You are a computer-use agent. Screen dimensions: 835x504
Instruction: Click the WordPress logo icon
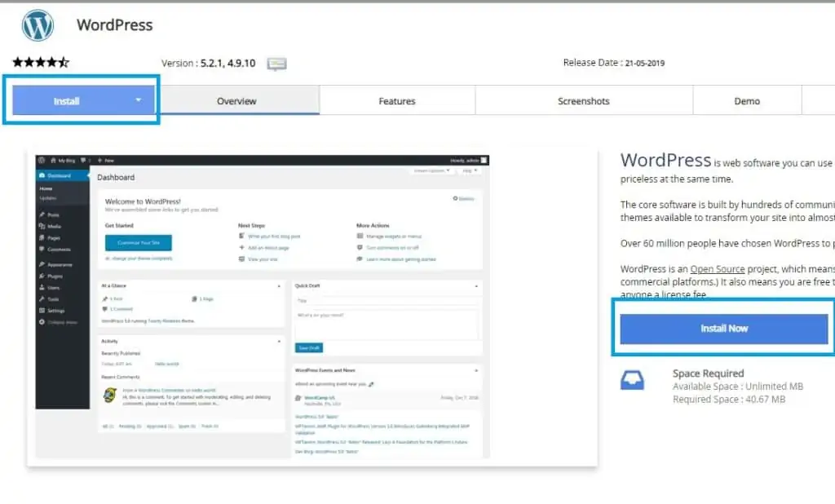(38, 25)
